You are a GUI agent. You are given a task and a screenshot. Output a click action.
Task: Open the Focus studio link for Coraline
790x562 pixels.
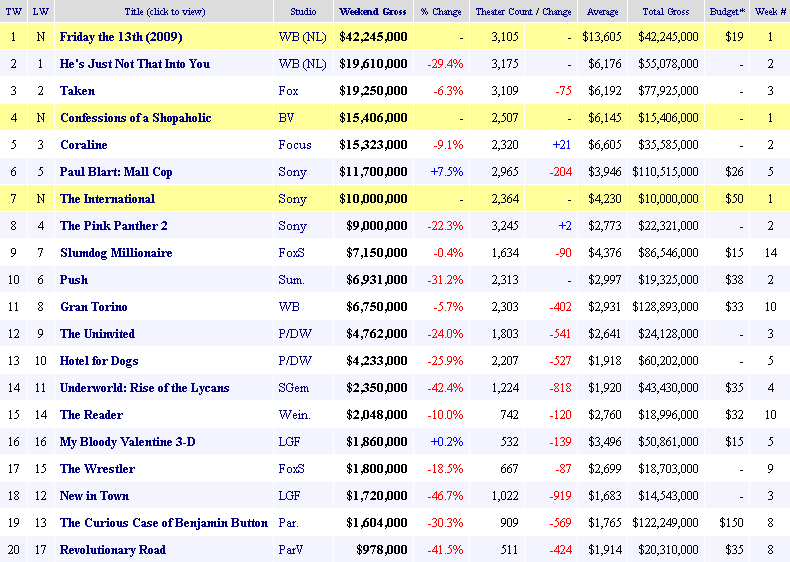pos(295,145)
